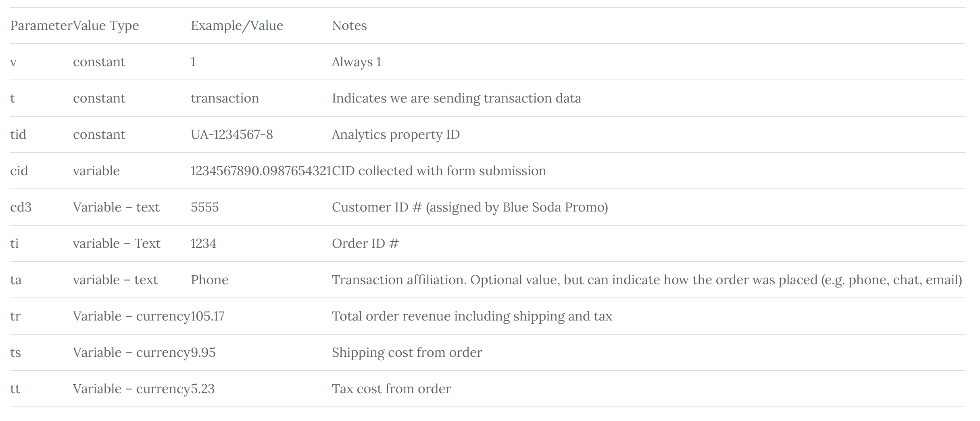Click the Example/Value column header
980x421 pixels.
(x=237, y=26)
